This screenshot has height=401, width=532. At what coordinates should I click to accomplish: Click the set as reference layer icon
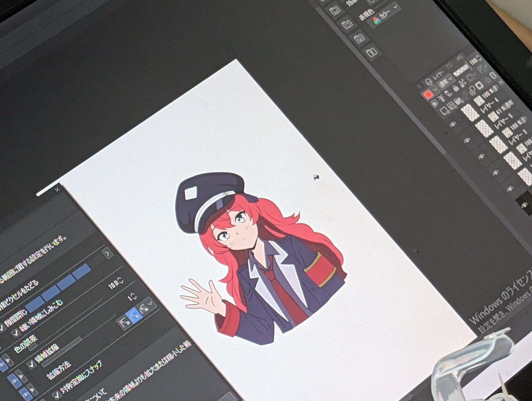pyautogui.click(x=442, y=98)
